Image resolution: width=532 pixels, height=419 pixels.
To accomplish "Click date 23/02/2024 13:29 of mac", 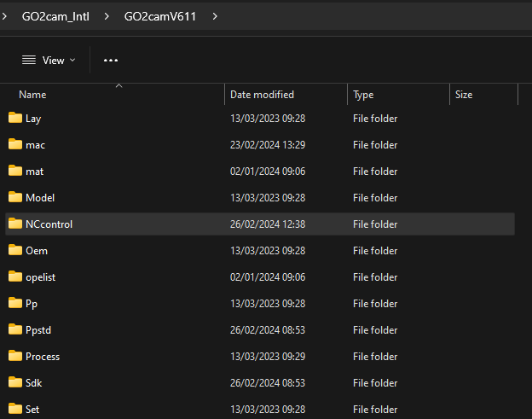I will click(x=268, y=145).
